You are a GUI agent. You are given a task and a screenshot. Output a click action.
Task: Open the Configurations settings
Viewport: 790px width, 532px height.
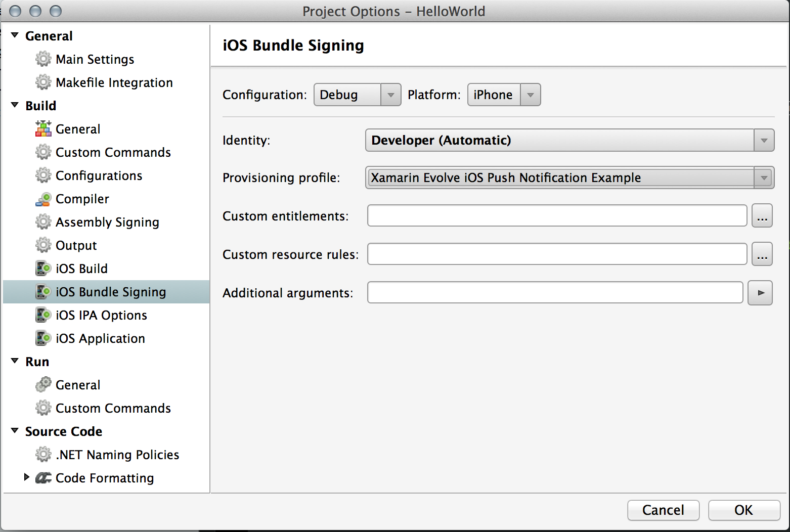click(x=99, y=175)
